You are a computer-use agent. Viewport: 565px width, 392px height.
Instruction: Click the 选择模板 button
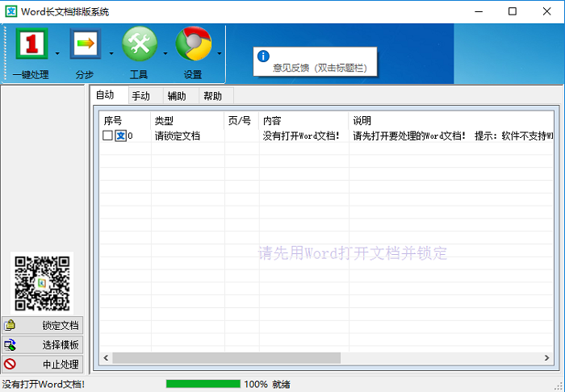pyautogui.click(x=43, y=345)
